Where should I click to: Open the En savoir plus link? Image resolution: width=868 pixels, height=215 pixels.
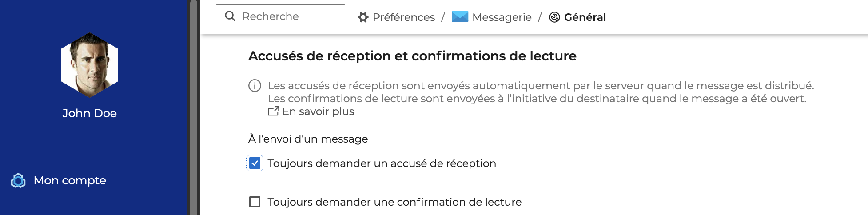click(318, 111)
